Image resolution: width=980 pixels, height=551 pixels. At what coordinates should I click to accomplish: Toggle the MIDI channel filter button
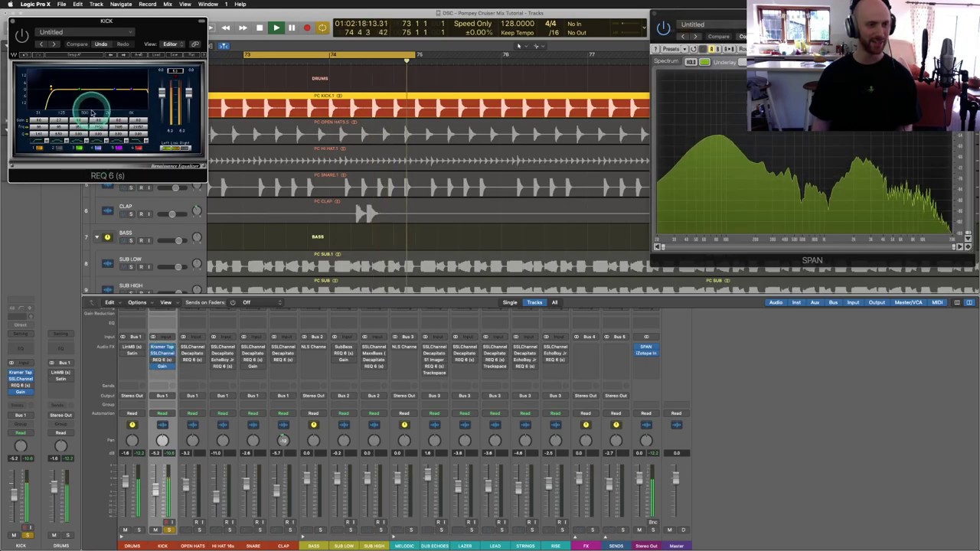(937, 302)
